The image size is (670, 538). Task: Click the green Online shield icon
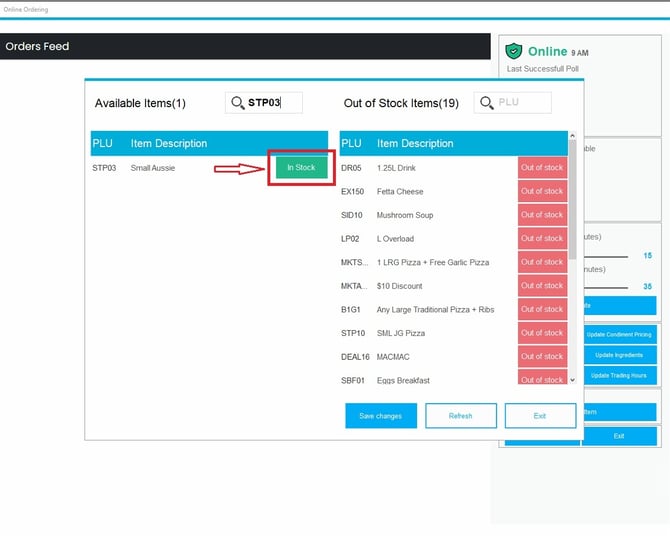[x=514, y=51]
